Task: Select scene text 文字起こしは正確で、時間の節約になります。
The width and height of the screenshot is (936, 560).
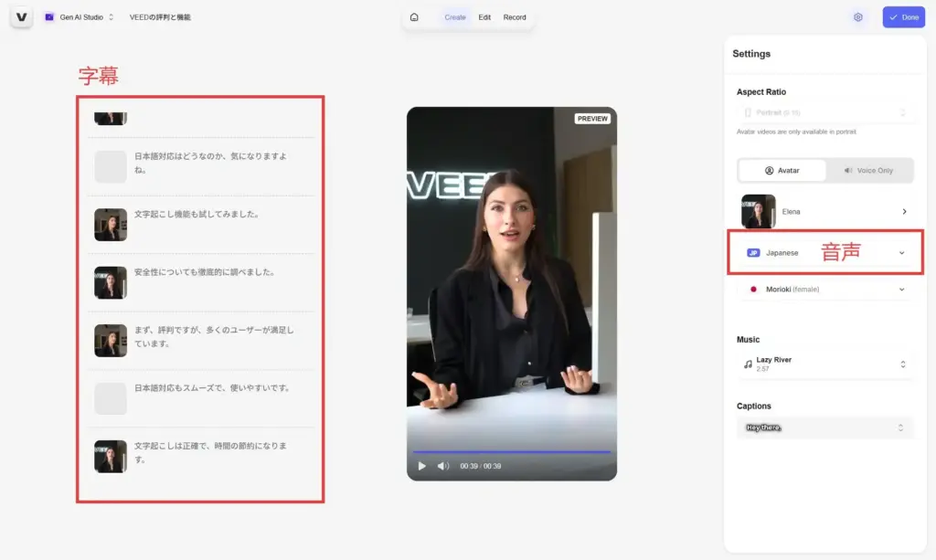Action: tap(210, 452)
